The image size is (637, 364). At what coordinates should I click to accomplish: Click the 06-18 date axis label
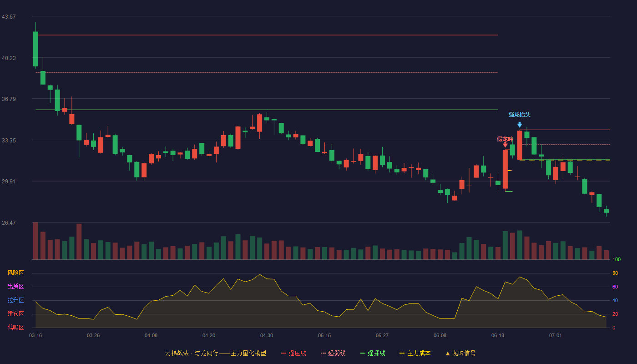point(498,335)
